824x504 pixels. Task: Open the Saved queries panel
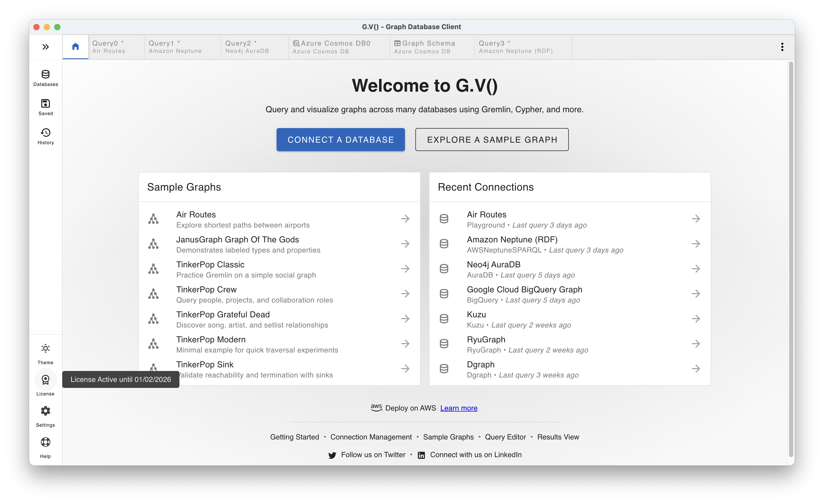[x=46, y=106]
